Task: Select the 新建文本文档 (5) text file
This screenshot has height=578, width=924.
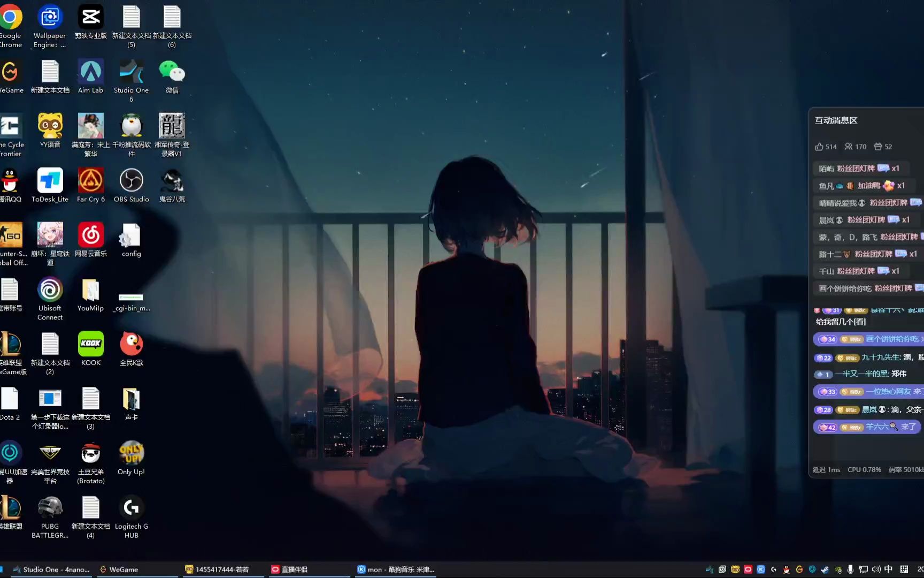Action: [131, 26]
